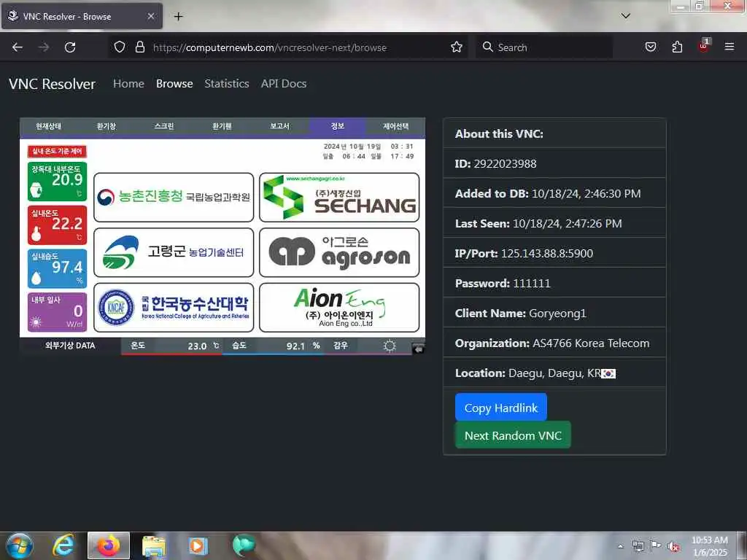
Task: Open the media player taskbar icon
Action: (198, 545)
